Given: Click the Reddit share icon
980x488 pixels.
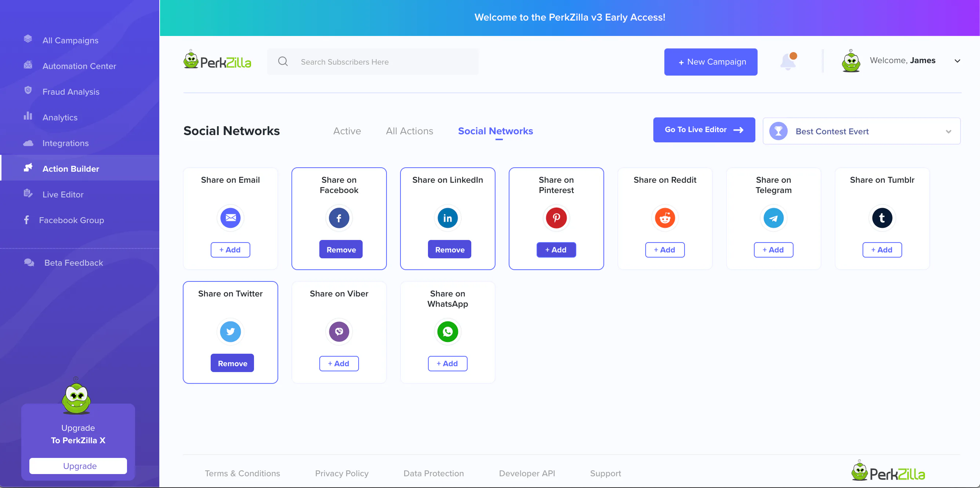Looking at the screenshot, I should 665,218.
